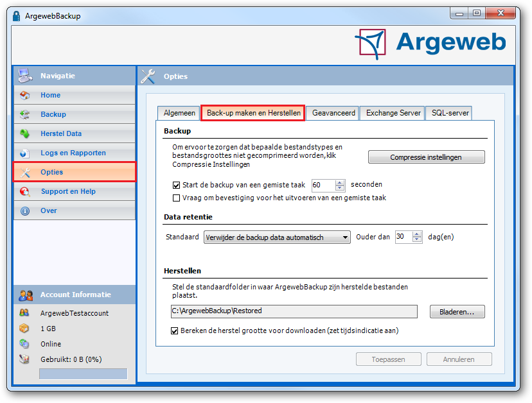Click the 1 GB storage box icon

pos(24,328)
